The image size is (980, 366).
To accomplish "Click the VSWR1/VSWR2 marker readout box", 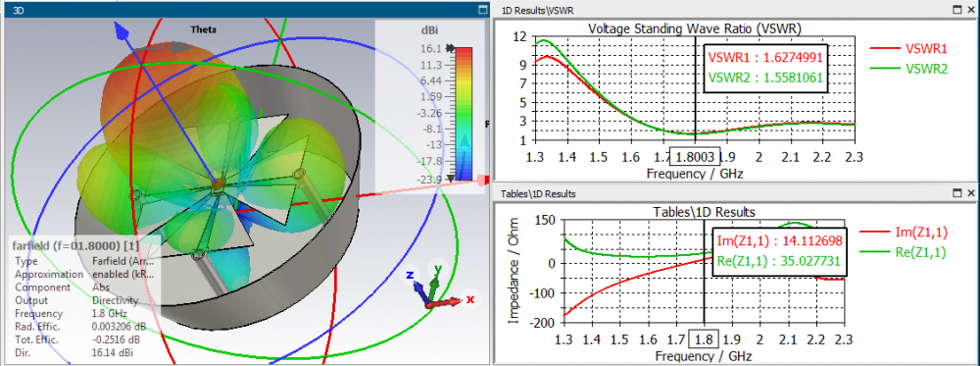I will pos(765,68).
